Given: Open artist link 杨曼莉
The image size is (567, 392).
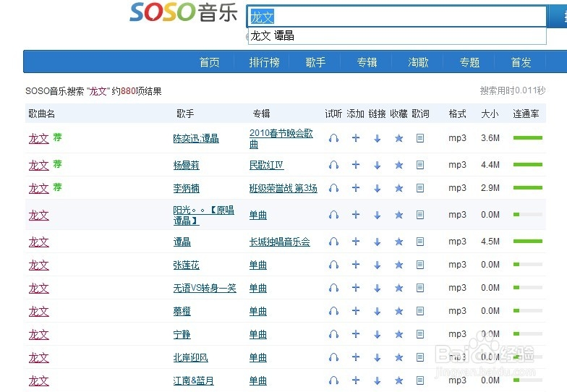Looking at the screenshot, I should (187, 165).
